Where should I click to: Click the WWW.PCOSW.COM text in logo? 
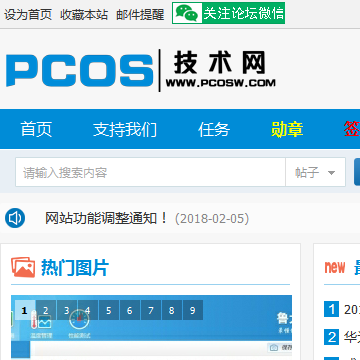tap(221, 83)
